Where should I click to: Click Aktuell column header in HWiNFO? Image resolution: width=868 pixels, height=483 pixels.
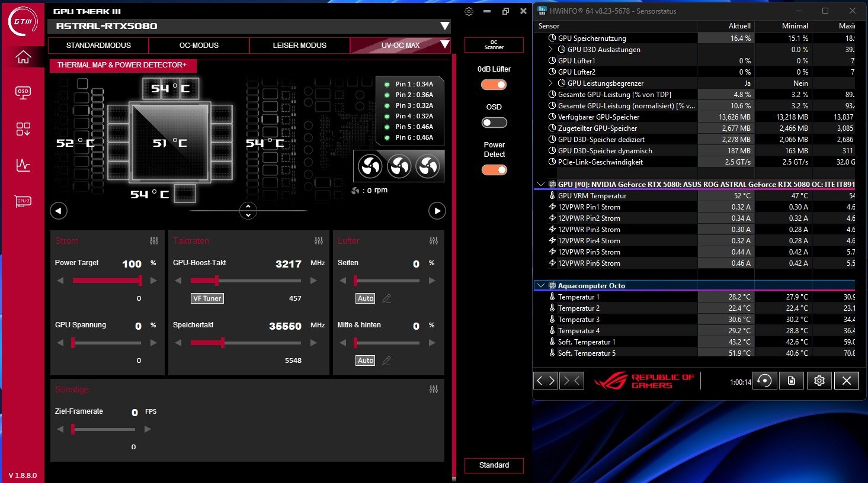(x=726, y=26)
